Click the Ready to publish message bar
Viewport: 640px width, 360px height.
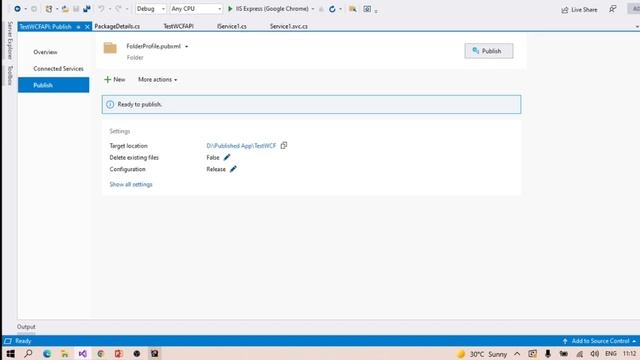[x=311, y=104]
